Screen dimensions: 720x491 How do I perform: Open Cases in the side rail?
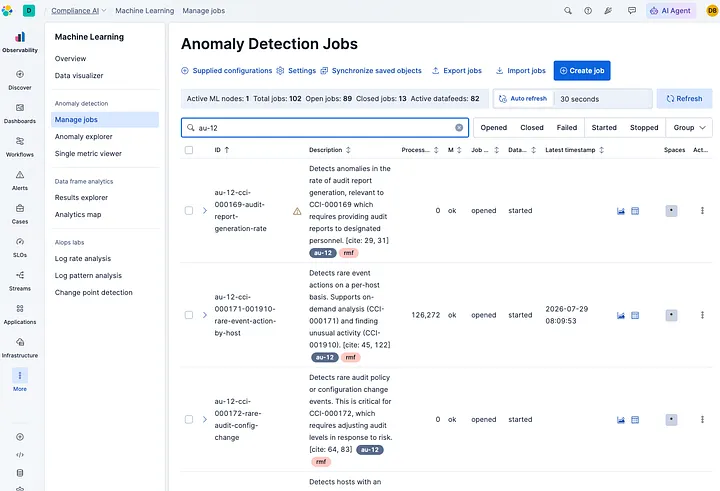tap(20, 214)
